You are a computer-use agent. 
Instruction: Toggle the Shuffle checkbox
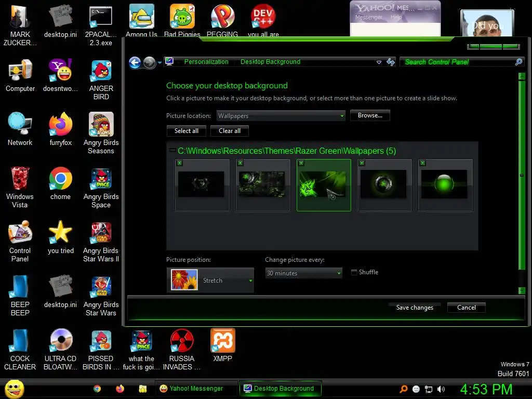tap(354, 272)
